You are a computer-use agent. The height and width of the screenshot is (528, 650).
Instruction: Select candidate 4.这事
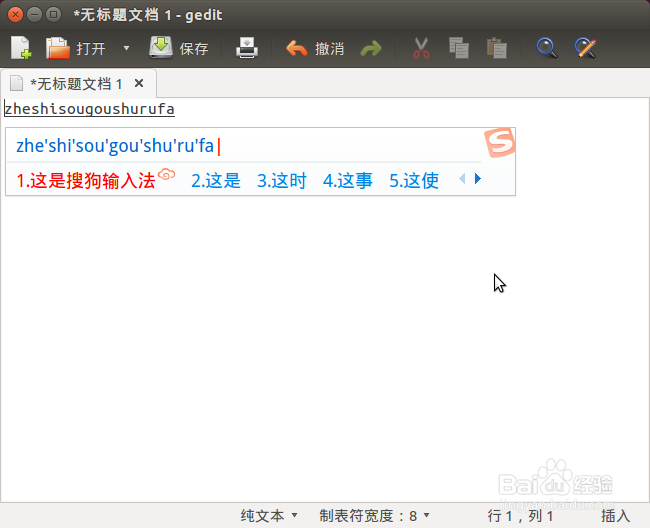pyautogui.click(x=348, y=181)
